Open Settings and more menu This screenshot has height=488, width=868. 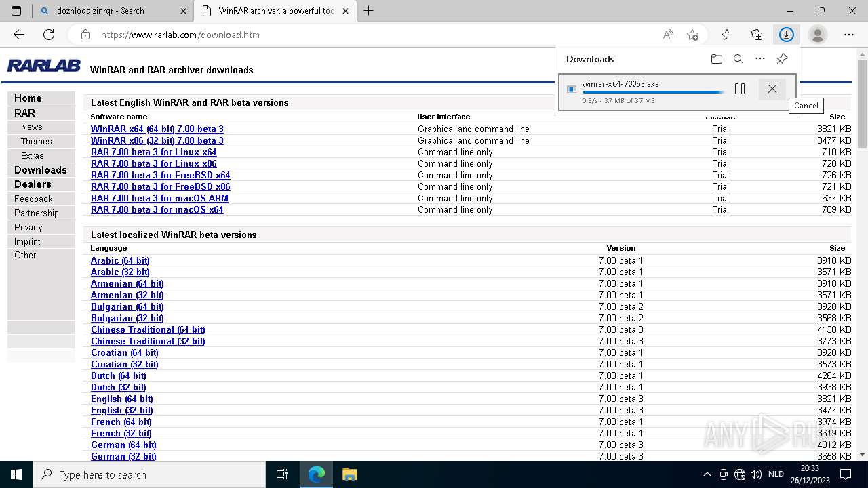[849, 35]
